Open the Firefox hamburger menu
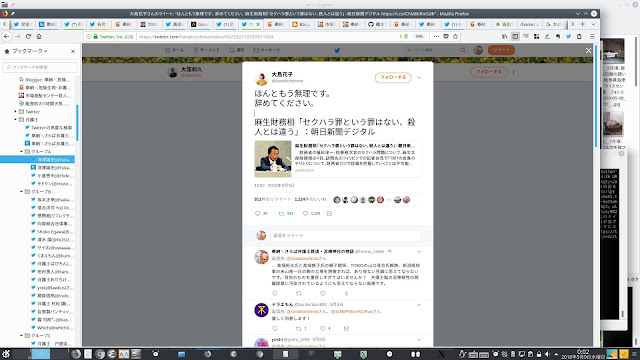 [592, 36]
